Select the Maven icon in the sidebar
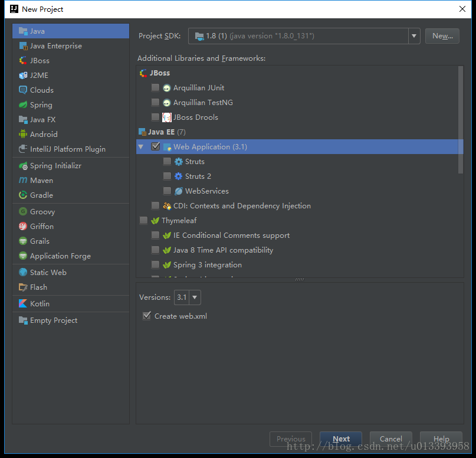 coord(23,181)
